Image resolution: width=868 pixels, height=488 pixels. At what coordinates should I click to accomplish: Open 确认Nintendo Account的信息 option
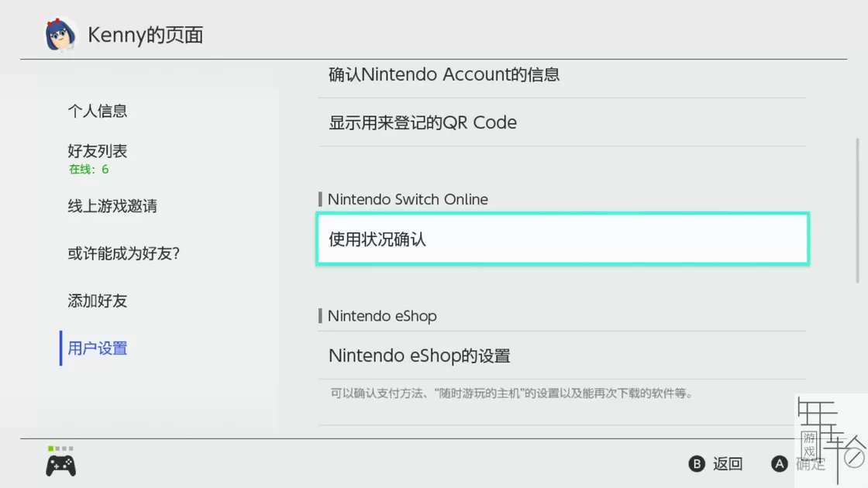pyautogui.click(x=562, y=74)
